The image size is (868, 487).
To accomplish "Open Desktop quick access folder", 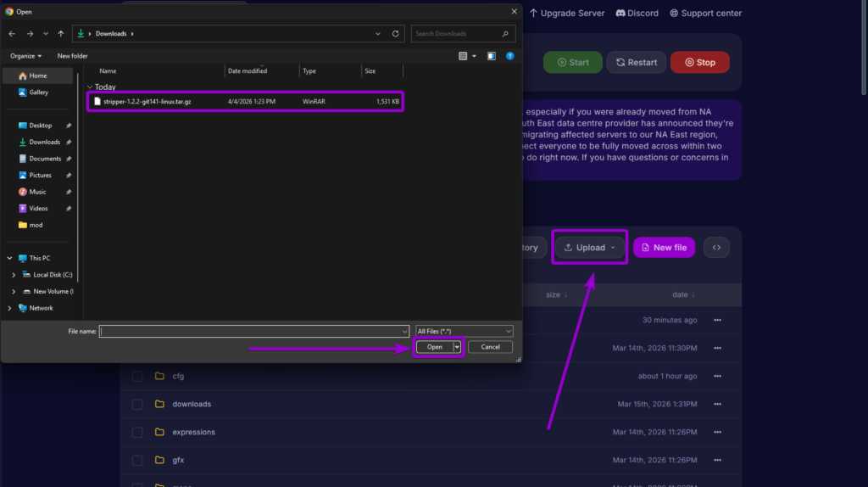I will pos(40,126).
